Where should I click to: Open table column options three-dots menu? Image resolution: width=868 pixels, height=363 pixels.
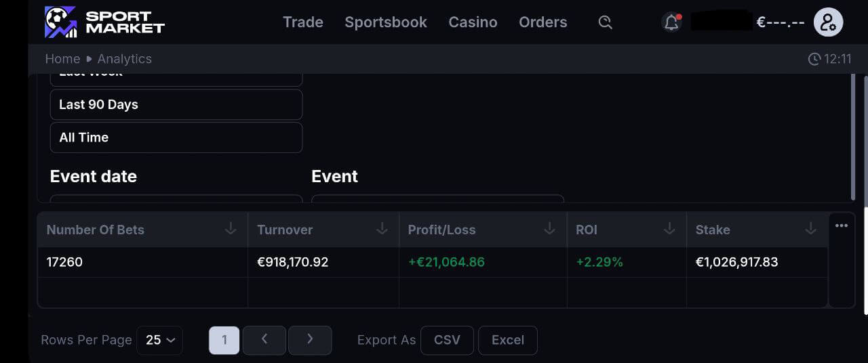click(842, 226)
